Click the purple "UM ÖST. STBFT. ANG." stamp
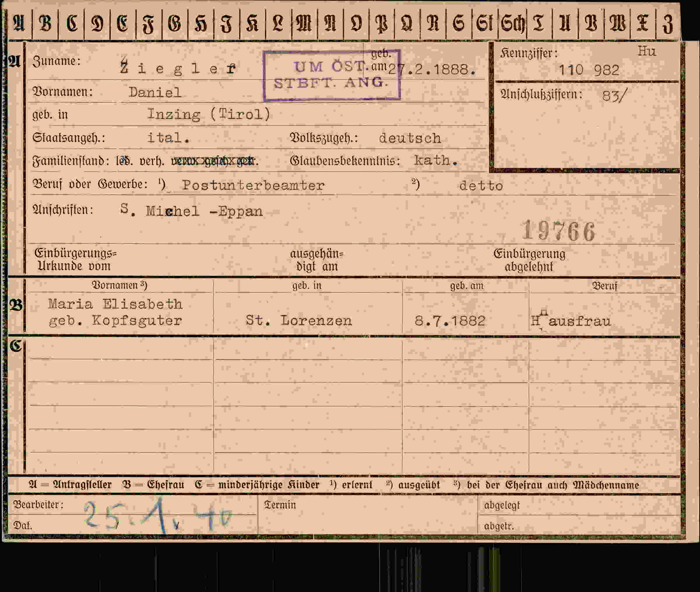 [x=332, y=75]
